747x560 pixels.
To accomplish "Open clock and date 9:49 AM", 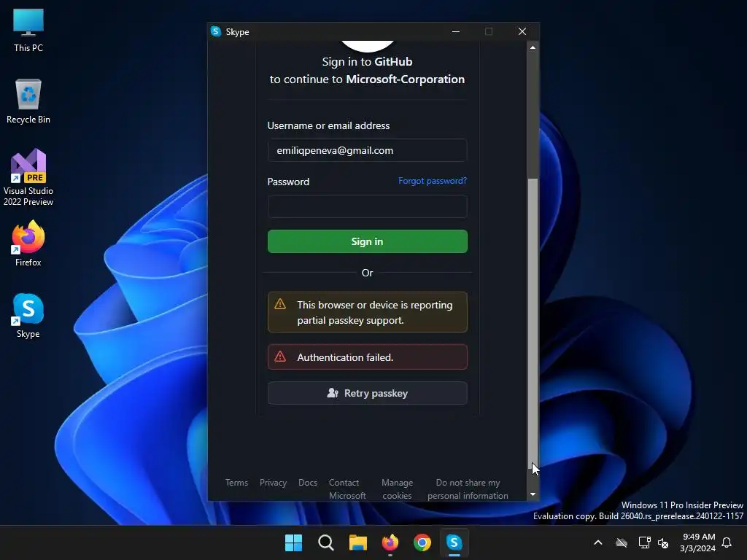I will click(698, 542).
